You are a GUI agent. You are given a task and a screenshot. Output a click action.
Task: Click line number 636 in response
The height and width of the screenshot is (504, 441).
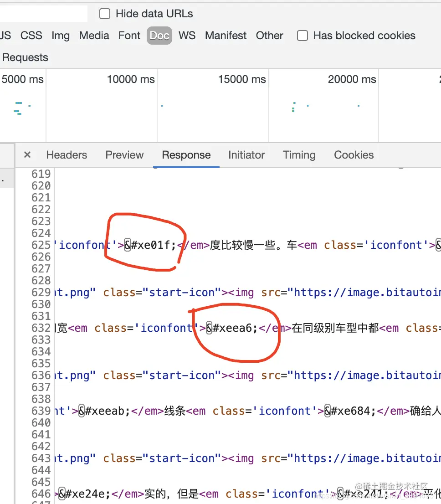(x=41, y=375)
